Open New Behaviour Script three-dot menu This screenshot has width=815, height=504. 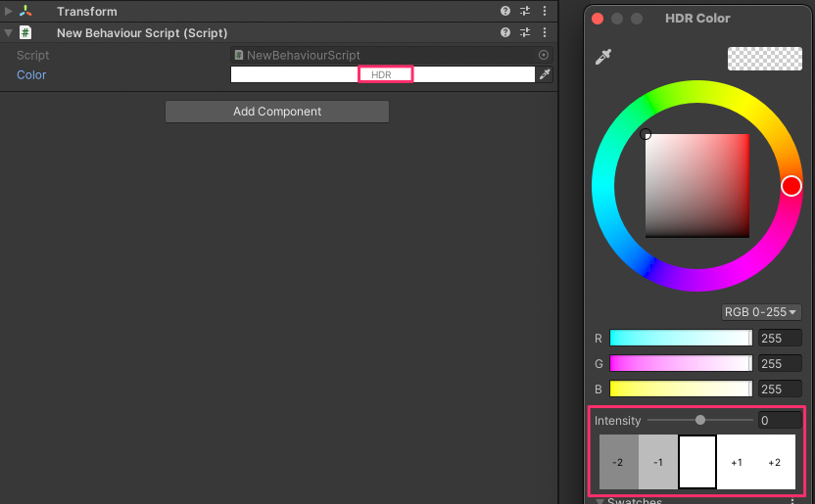(545, 32)
